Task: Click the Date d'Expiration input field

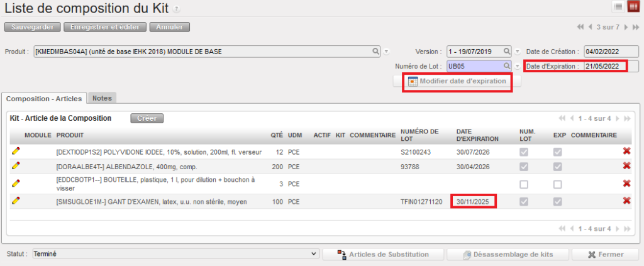Action: click(604, 66)
